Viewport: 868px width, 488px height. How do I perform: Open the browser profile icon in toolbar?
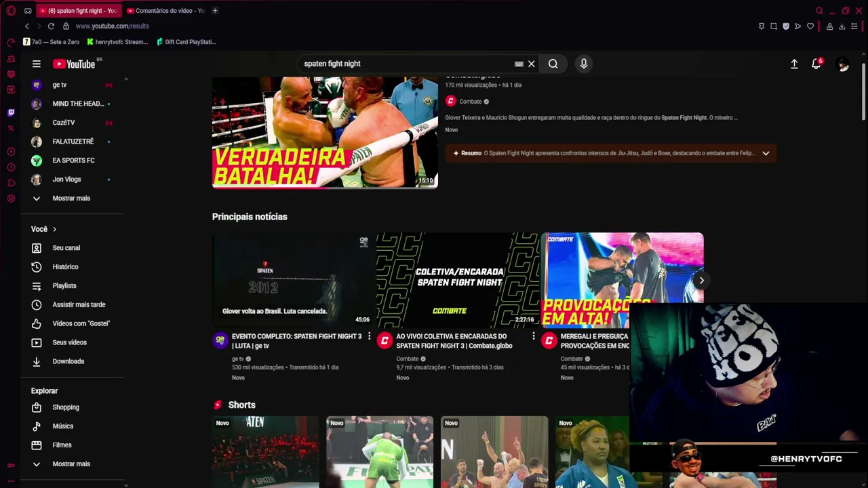coord(829,26)
